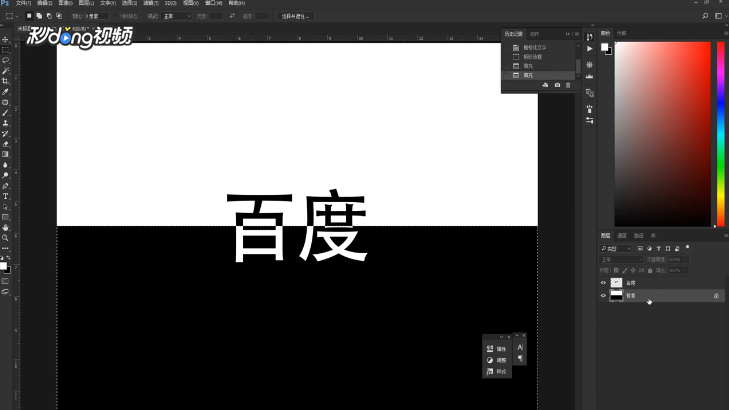This screenshot has height=410, width=729.
Task: Open the Style dropdown in options bar
Action: point(177,16)
